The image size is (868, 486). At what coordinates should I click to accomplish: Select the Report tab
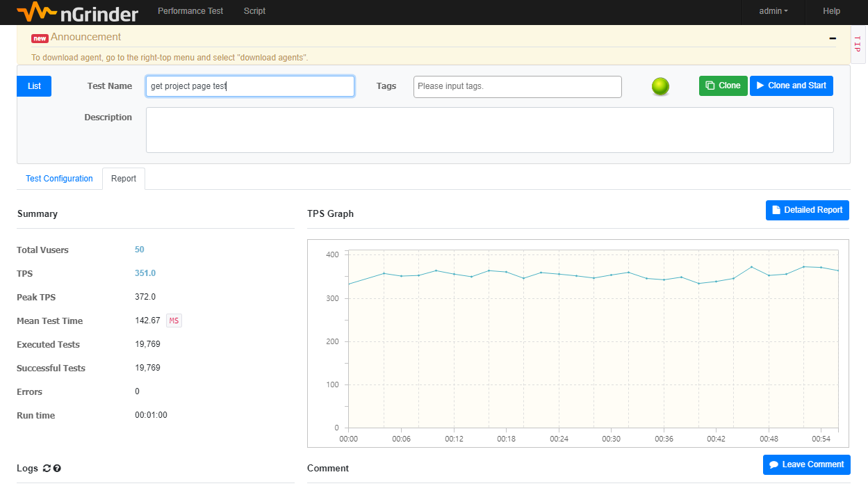pos(124,179)
